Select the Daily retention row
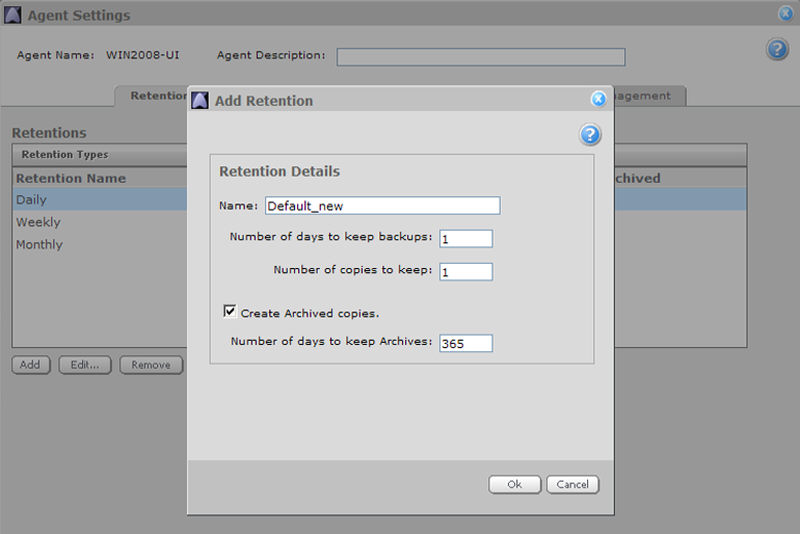The height and width of the screenshot is (534, 800). 100,200
